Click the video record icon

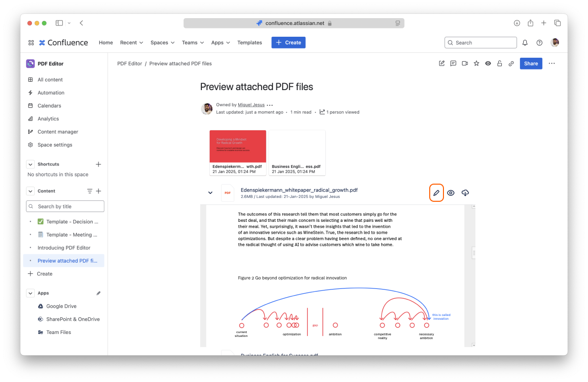pyautogui.click(x=465, y=63)
